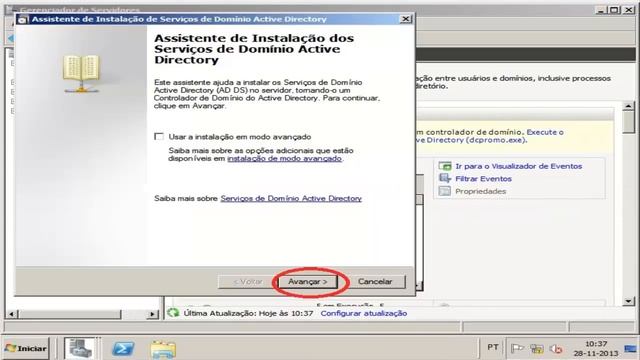The height and width of the screenshot is (360, 640).
Task: Click the Avançar button in the wizard
Action: [308, 282]
